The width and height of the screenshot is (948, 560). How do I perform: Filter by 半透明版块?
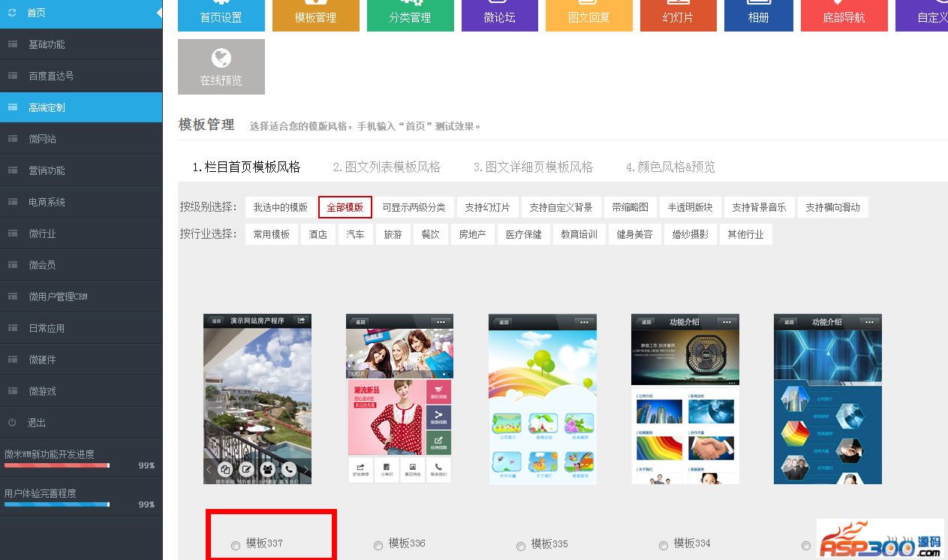click(x=691, y=207)
